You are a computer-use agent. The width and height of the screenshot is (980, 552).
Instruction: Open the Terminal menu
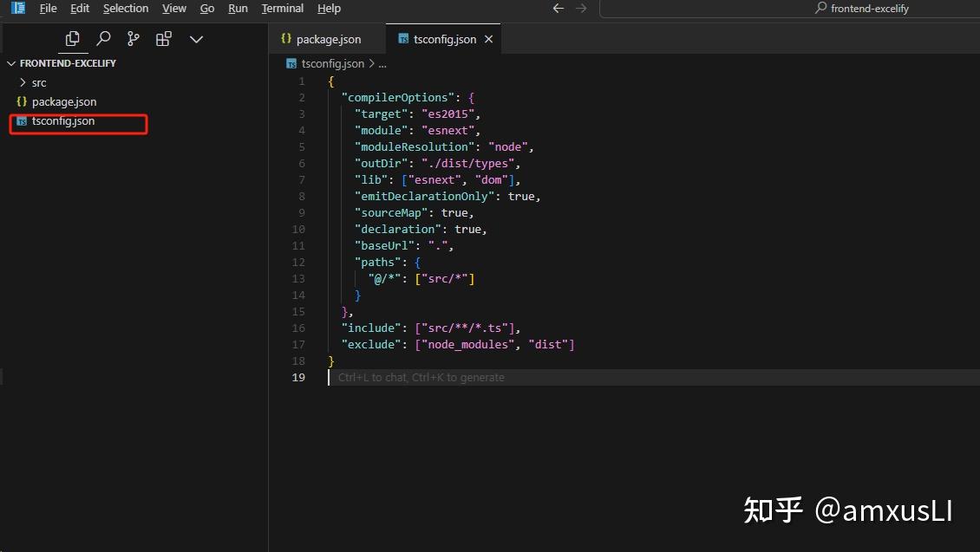point(282,8)
